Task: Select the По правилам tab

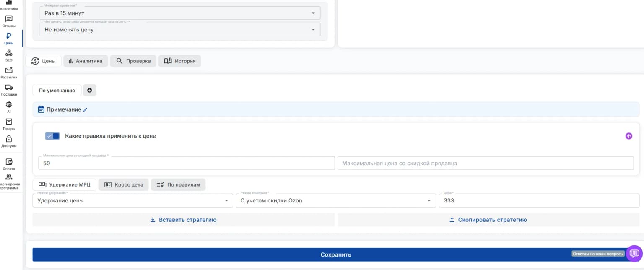Action: [178, 184]
